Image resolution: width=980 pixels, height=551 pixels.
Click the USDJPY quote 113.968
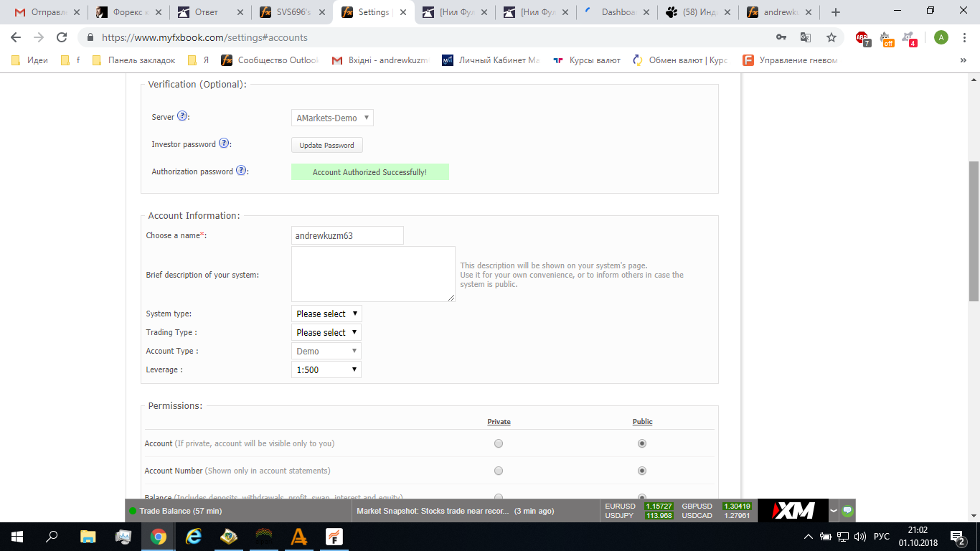[659, 515]
